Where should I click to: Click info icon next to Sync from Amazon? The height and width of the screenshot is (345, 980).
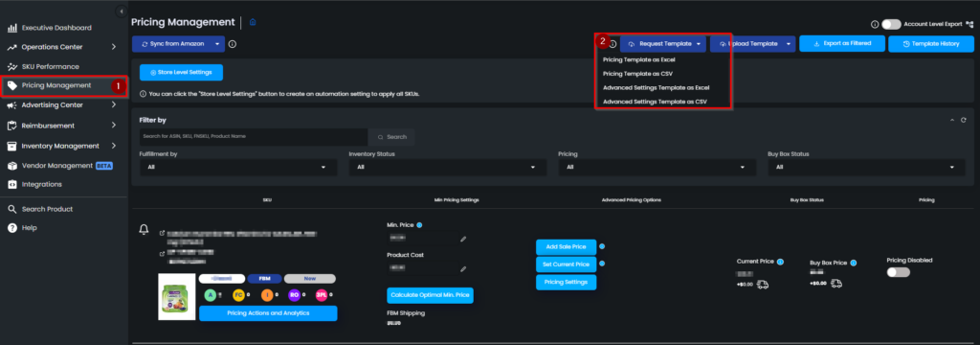(x=233, y=44)
